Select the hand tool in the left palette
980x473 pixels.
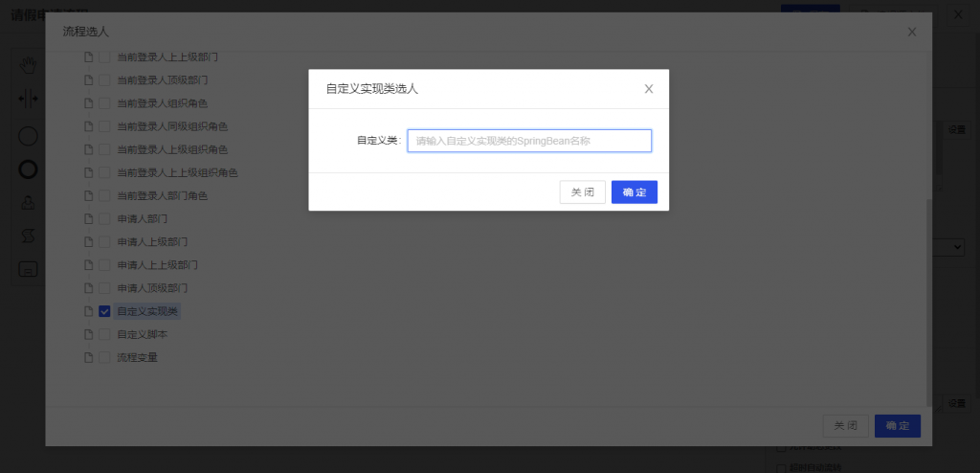point(29,65)
